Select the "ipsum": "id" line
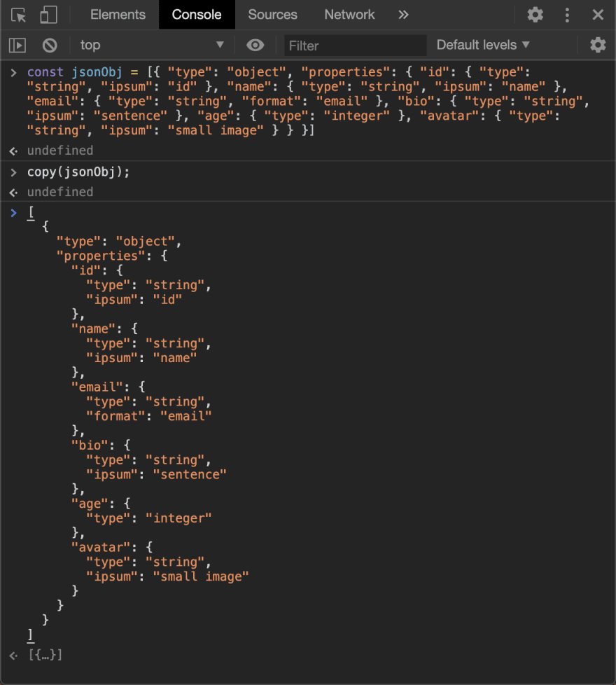Screen dimensions: 616x685 [x=134, y=300]
